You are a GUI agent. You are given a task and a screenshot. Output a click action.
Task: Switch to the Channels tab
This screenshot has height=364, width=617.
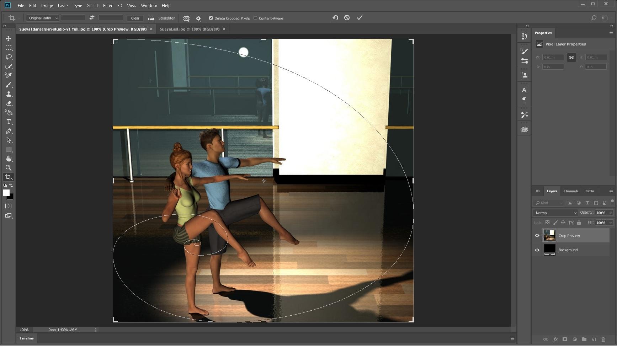point(570,191)
